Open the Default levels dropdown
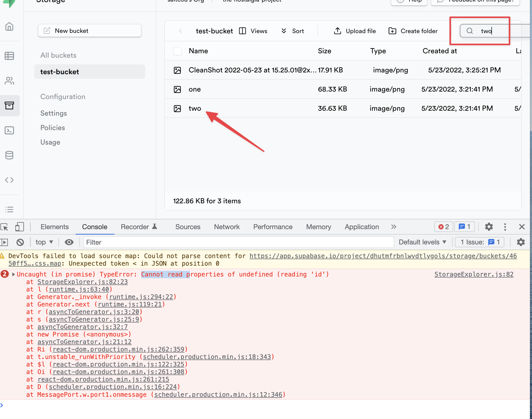The height and width of the screenshot is (419, 532). tap(422, 242)
